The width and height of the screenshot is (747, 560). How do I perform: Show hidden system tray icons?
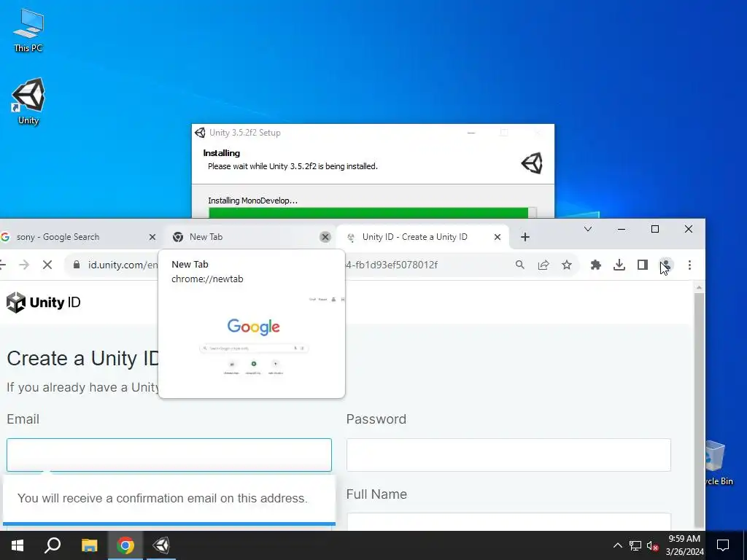[x=617, y=545]
